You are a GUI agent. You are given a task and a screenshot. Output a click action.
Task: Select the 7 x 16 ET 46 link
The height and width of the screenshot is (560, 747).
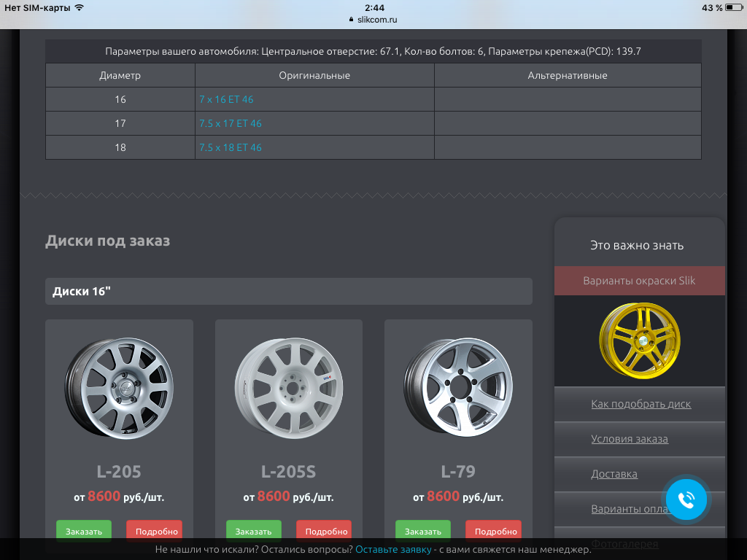226,99
